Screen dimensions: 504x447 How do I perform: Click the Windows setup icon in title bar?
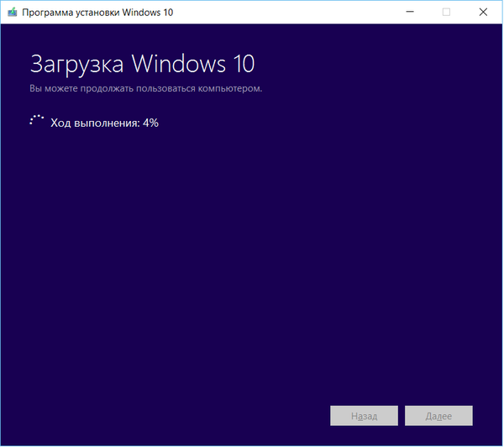(x=13, y=13)
